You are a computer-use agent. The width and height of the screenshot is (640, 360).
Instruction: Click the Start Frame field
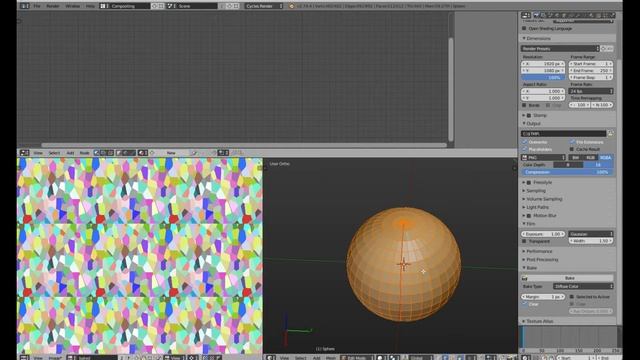591,64
